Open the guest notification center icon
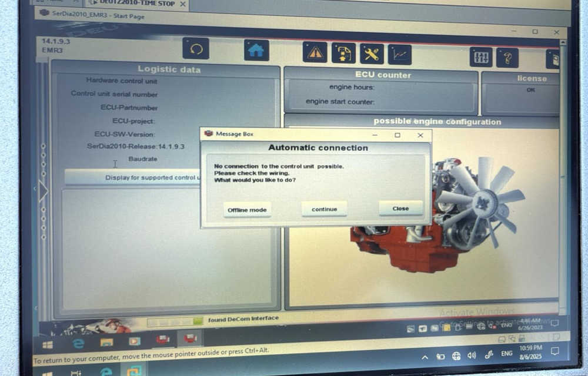Viewport: 588px width, 376px height. point(554,323)
